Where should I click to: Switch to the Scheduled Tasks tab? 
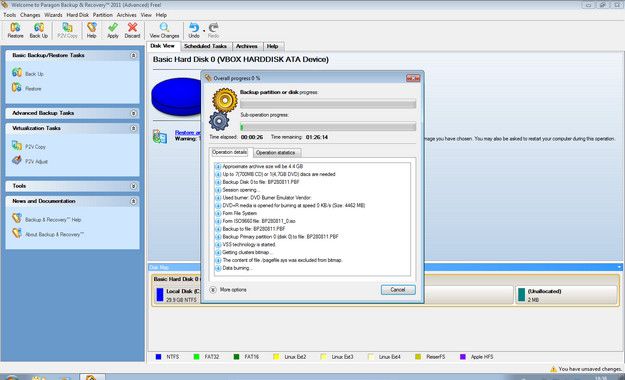coord(205,46)
